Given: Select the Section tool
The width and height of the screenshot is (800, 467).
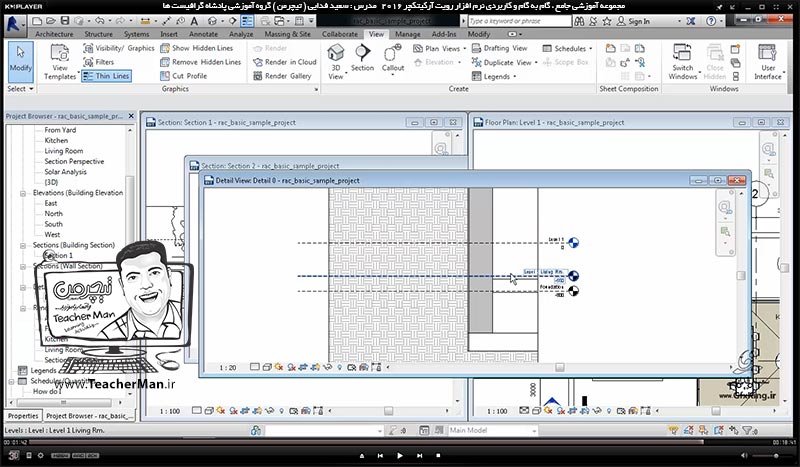Looking at the screenshot, I should [362, 58].
